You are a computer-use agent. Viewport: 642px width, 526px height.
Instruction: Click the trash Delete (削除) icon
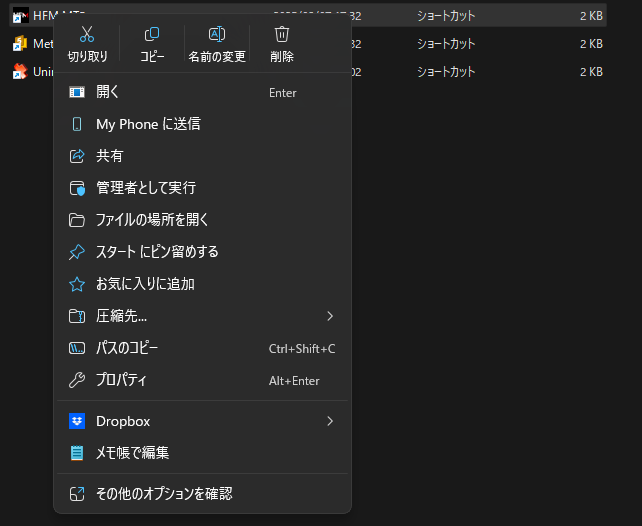click(x=282, y=36)
